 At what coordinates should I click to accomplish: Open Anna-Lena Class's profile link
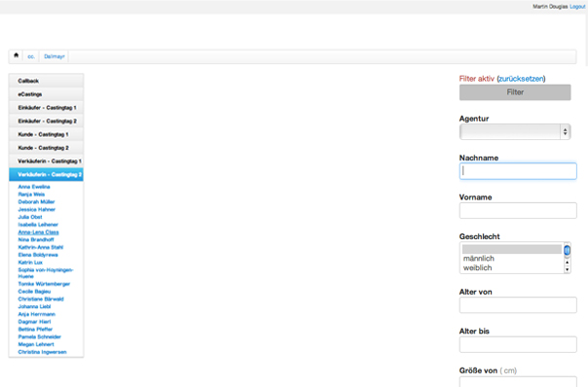point(38,231)
